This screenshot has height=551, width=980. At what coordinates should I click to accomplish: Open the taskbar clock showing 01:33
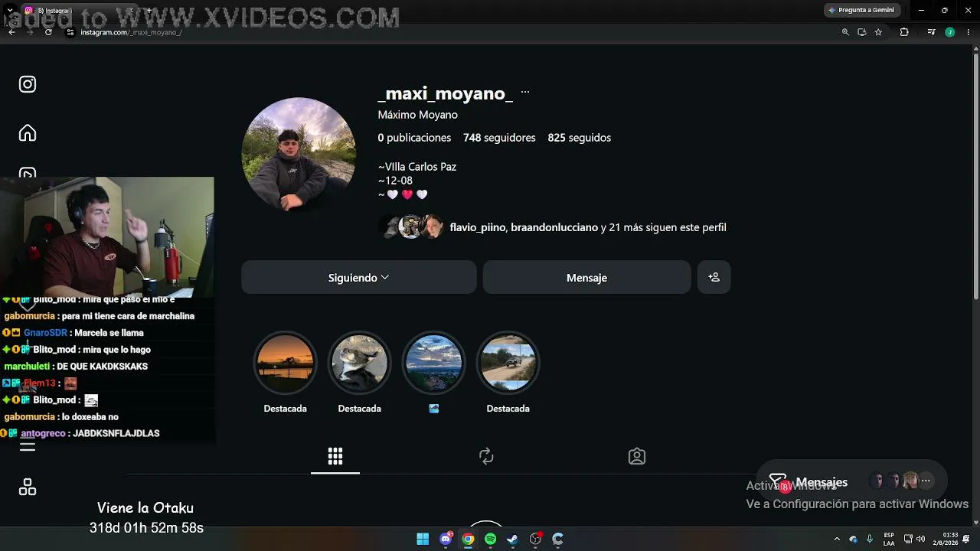click(945, 539)
